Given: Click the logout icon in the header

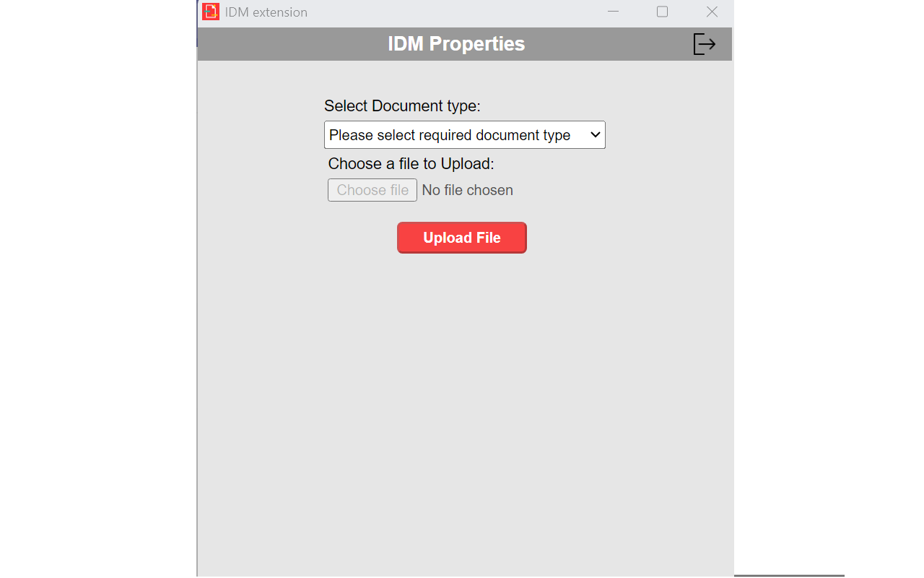Looking at the screenshot, I should click(x=704, y=44).
